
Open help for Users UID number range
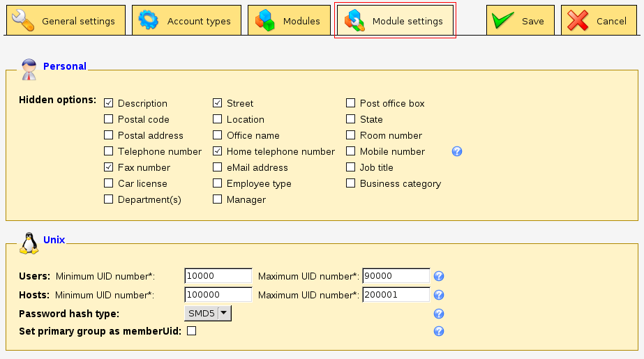[x=439, y=276]
